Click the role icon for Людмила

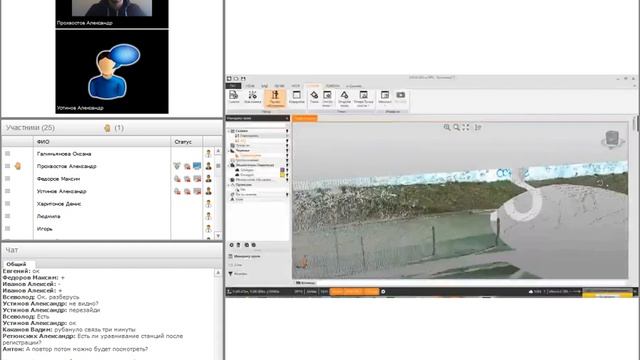click(x=208, y=216)
